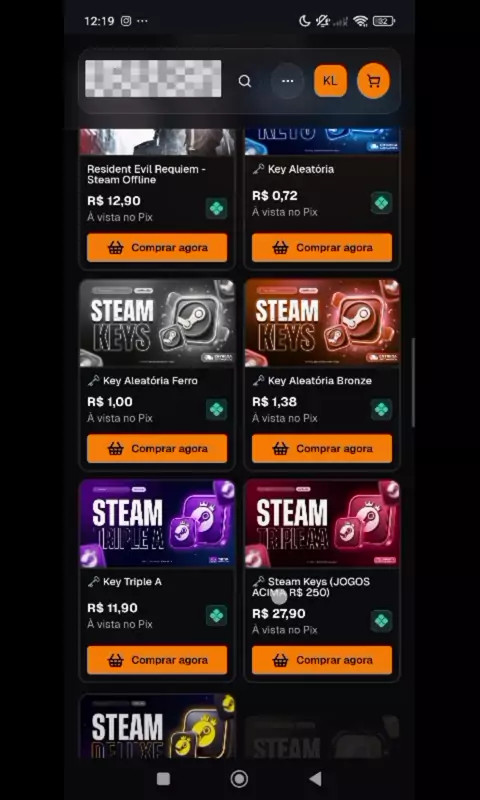
Task: Open the KL account avatar
Action: (331, 81)
